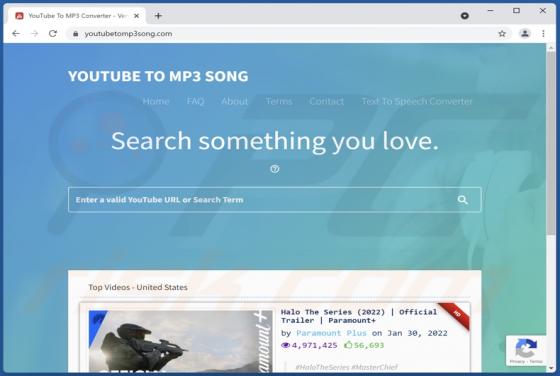Screen dimensions: 560x376
Task: Open the About menu link
Action: click(235, 101)
